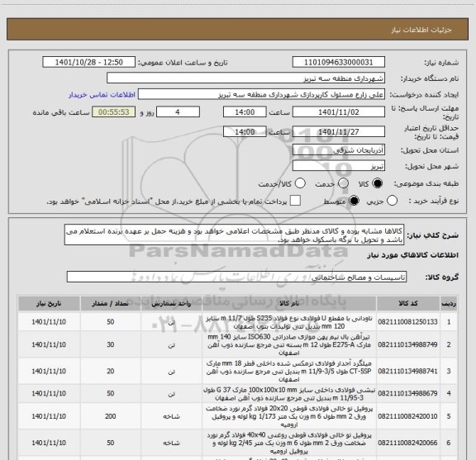Select the کالا radio button
Screen dimensions: 476x460
coord(378,183)
